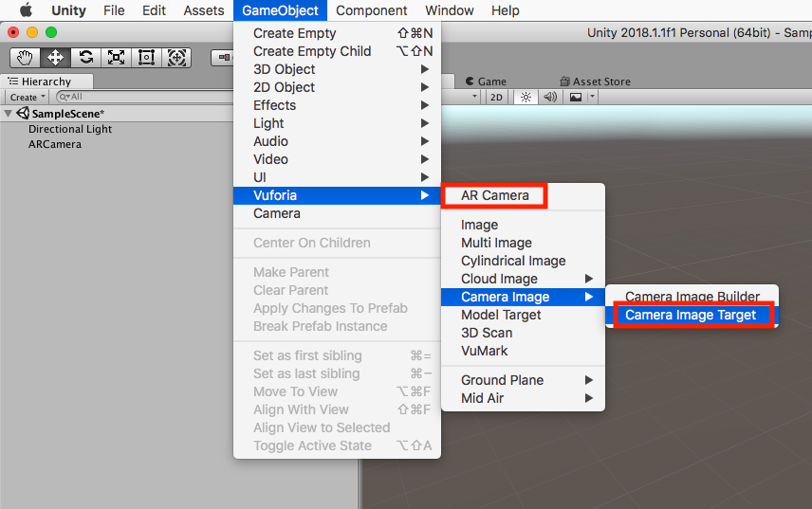Screen dimensions: 812x509
Task: Select the Scale tool
Action: 117,57
